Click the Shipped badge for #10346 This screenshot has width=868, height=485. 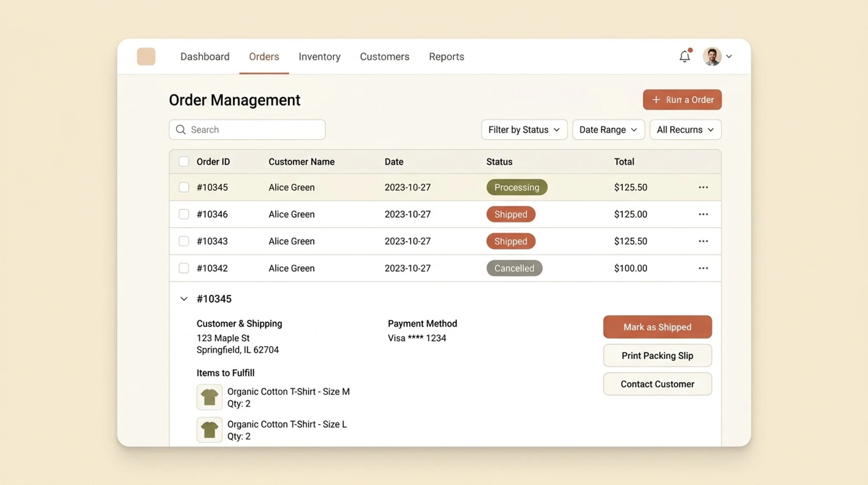[511, 214]
